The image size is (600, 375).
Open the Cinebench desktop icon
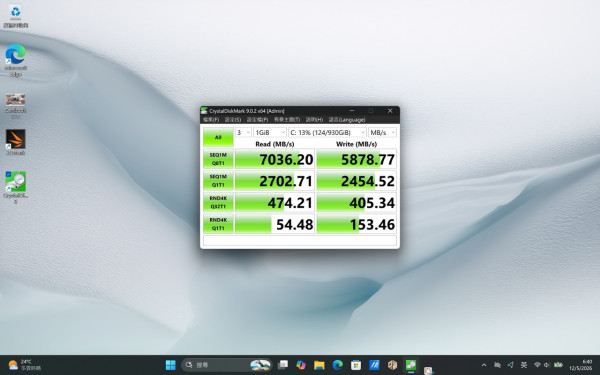pyautogui.click(x=16, y=106)
